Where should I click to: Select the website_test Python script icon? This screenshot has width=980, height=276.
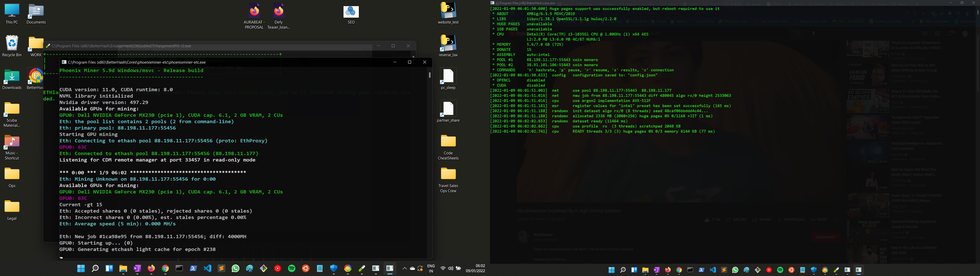click(x=448, y=13)
